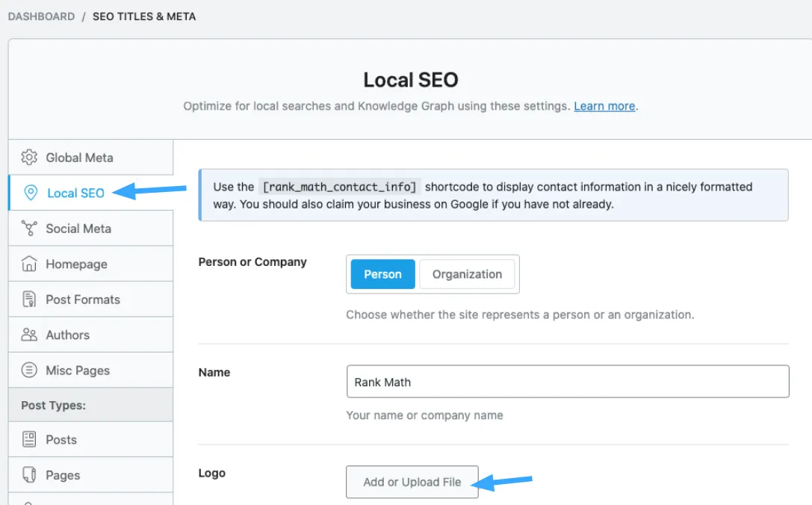Viewport: 812px width, 505px height.
Task: Click the Post Types section header
Action: 90,405
